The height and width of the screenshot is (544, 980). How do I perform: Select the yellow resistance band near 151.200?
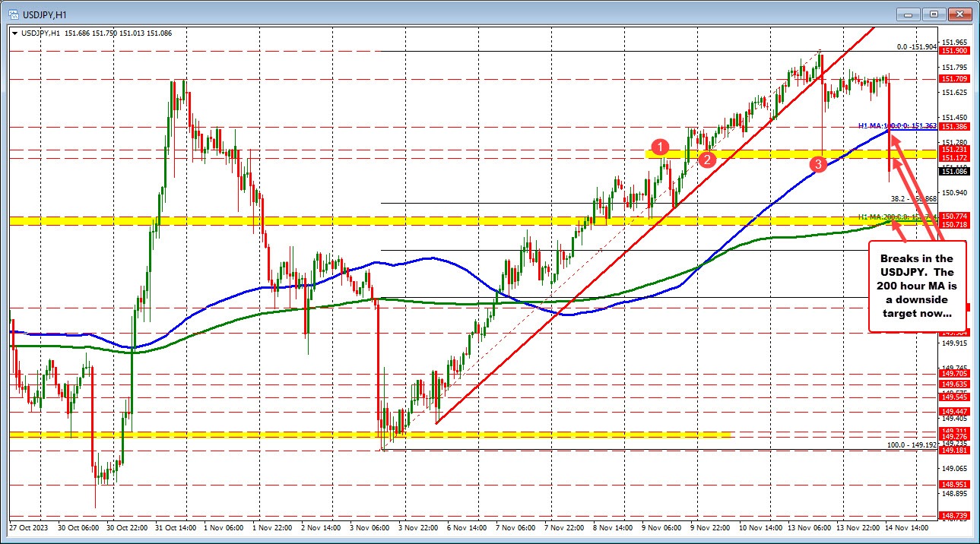coord(760,154)
